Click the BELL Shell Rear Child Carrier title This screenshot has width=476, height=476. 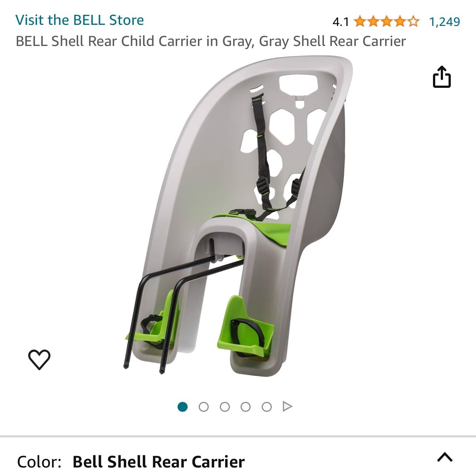[x=211, y=41]
